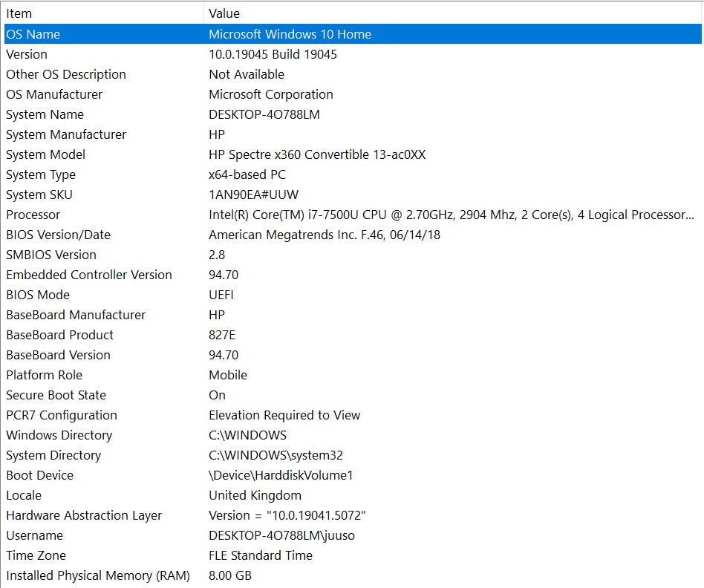Click the 'UEFI' value
This screenshot has width=704, height=588.
(221, 295)
